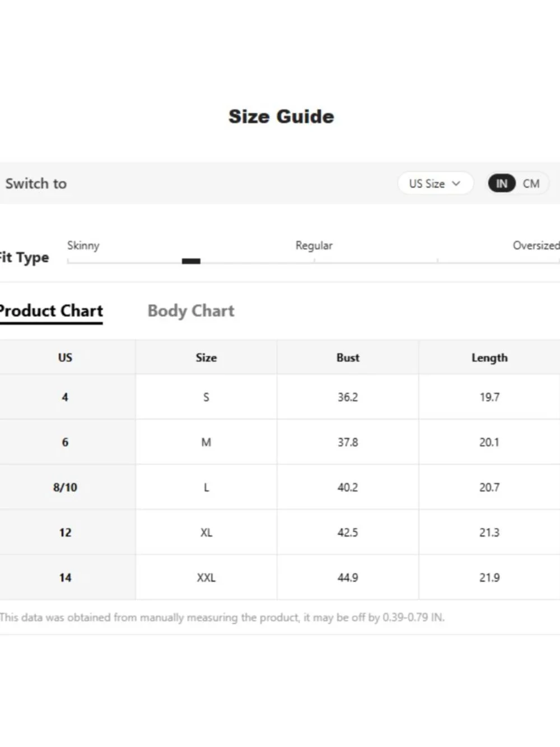Select the size S row

point(280,397)
